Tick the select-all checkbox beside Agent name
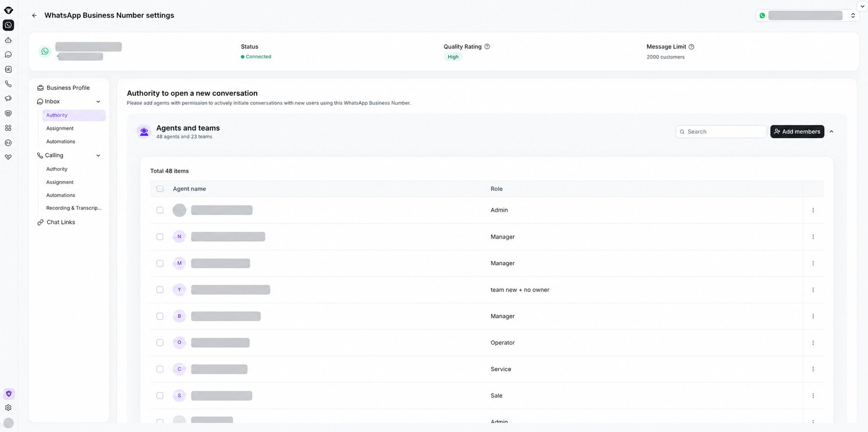The height and width of the screenshot is (432, 868). click(x=160, y=189)
